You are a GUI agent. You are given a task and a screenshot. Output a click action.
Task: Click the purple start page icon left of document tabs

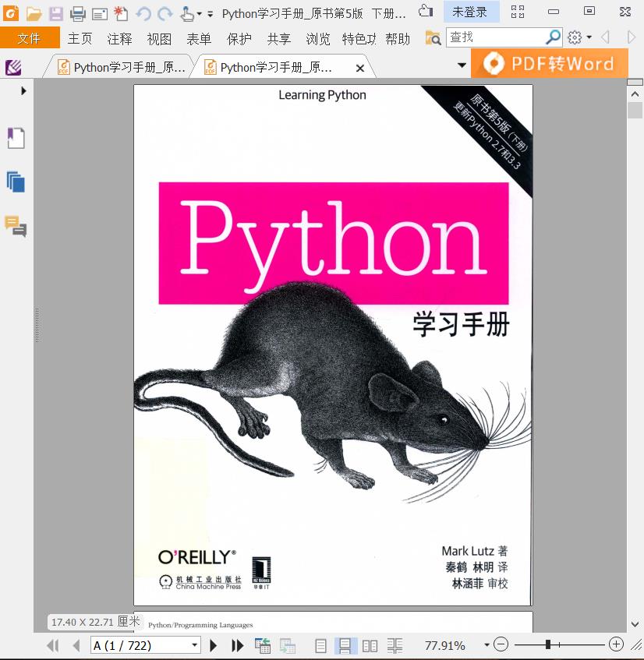13,67
